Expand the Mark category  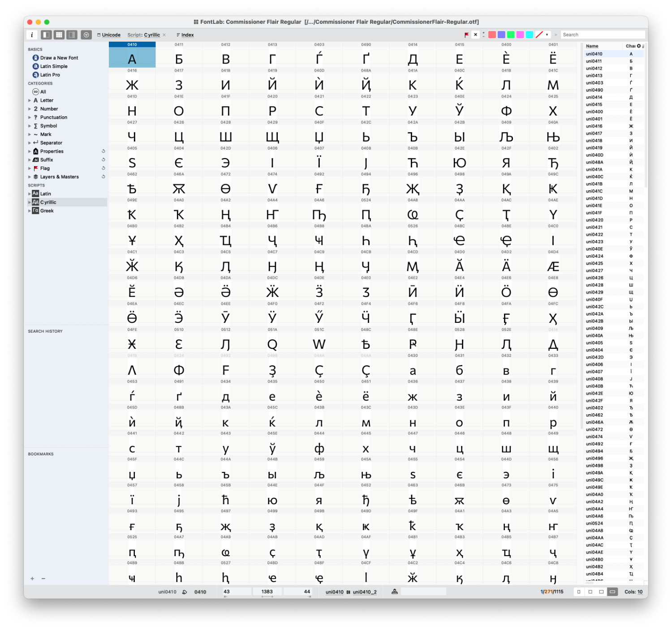coord(30,134)
